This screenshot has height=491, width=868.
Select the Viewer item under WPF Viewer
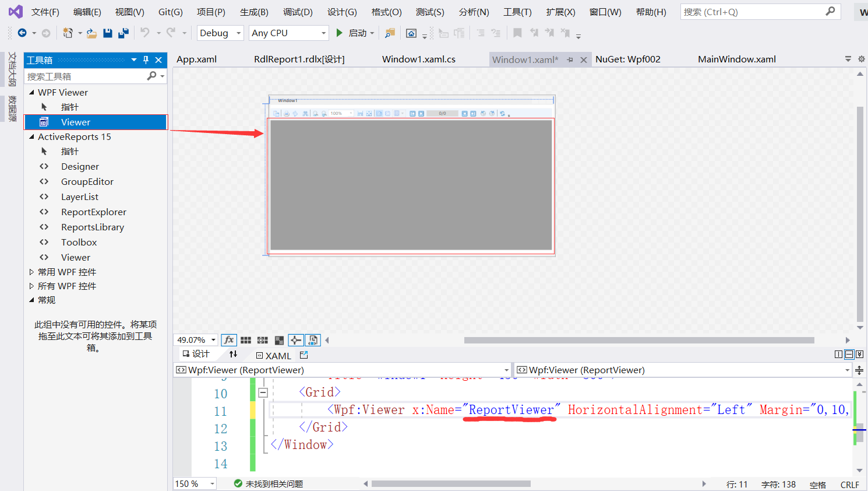pos(96,122)
